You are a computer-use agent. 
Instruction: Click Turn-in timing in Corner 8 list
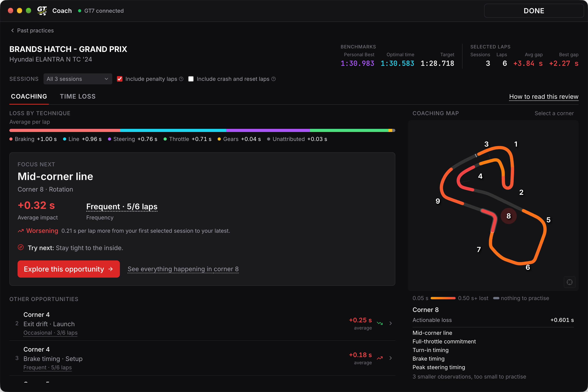pyautogui.click(x=430, y=350)
